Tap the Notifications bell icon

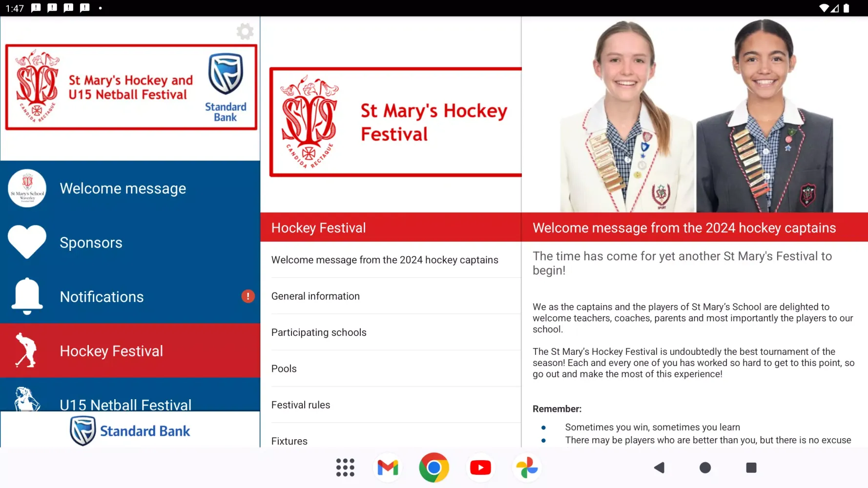27,296
